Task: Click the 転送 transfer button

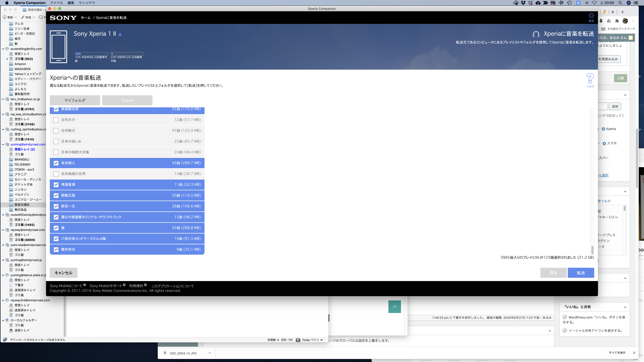Action: pyautogui.click(x=581, y=273)
